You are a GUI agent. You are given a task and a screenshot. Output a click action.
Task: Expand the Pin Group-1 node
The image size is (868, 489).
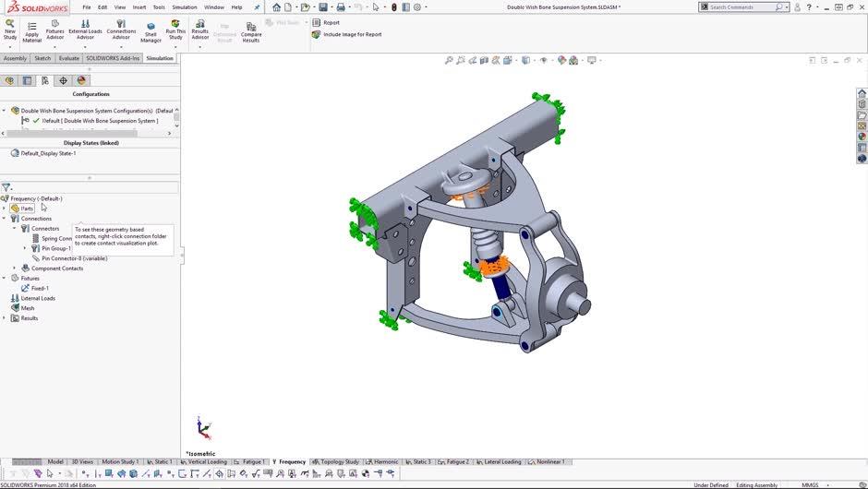[x=25, y=248]
